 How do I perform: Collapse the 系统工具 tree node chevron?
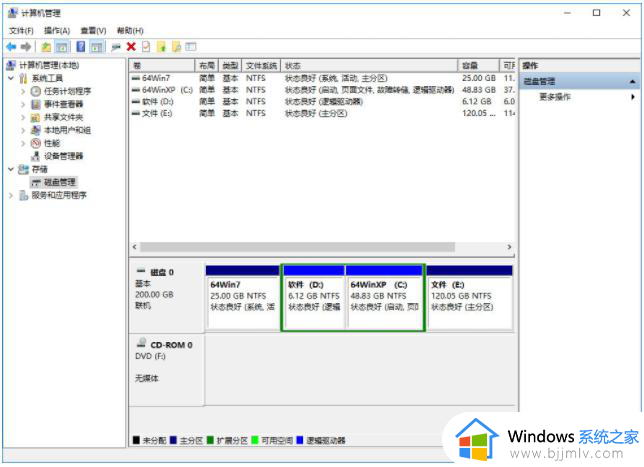[x=11, y=78]
